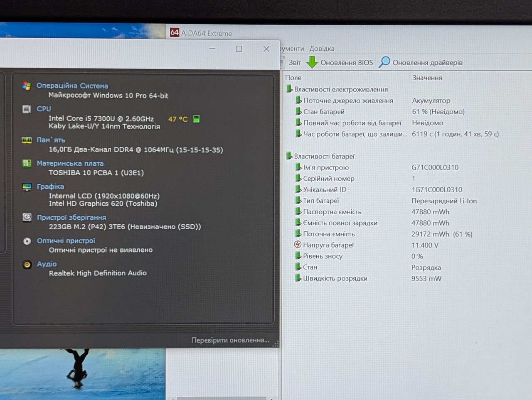Image resolution: width=532 pixels, height=400 pixels.
Task: Open the Довідка menu
Action: tap(322, 49)
